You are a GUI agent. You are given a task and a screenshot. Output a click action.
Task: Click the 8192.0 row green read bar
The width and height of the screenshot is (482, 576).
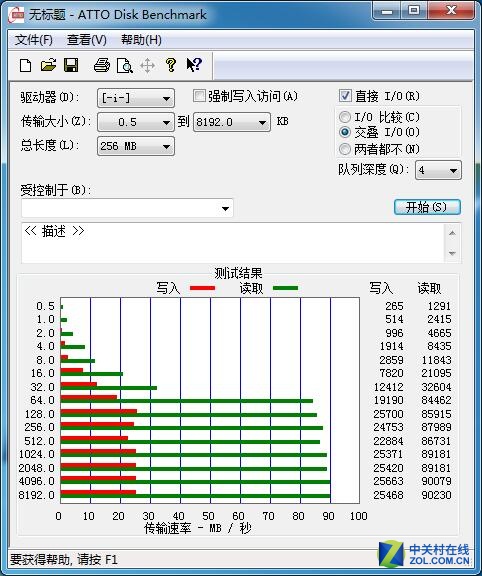pos(195,497)
